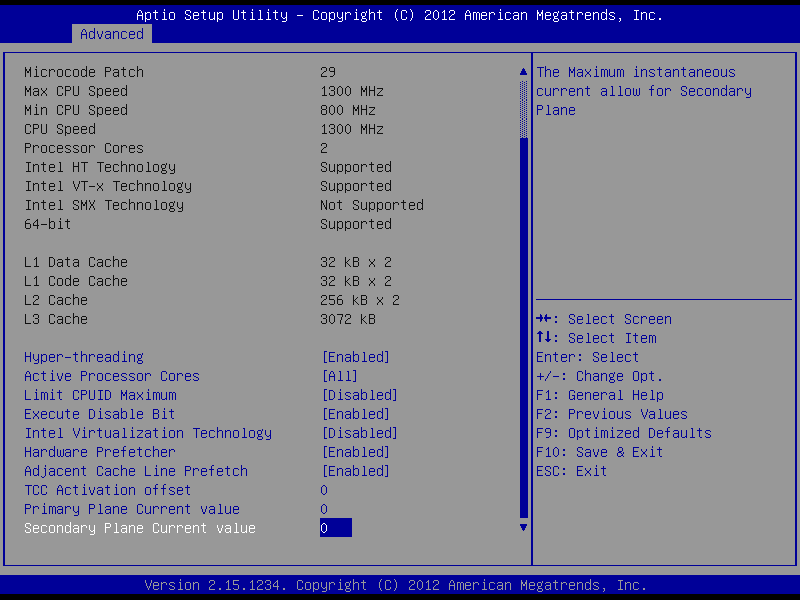Toggle Execute Disable Bit setting value
Screen dimensions: 800x600
click(x=355, y=414)
